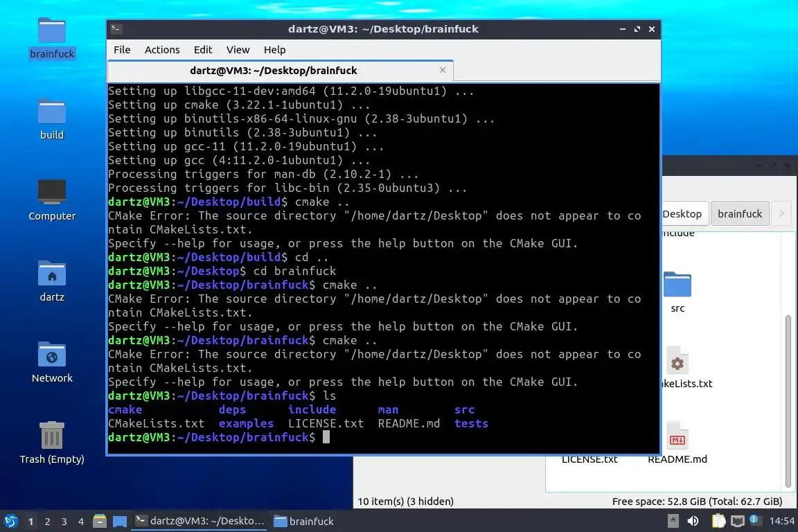This screenshot has width=798, height=532.
Task: Click the removable media eject tray icon
Action: [673, 521]
